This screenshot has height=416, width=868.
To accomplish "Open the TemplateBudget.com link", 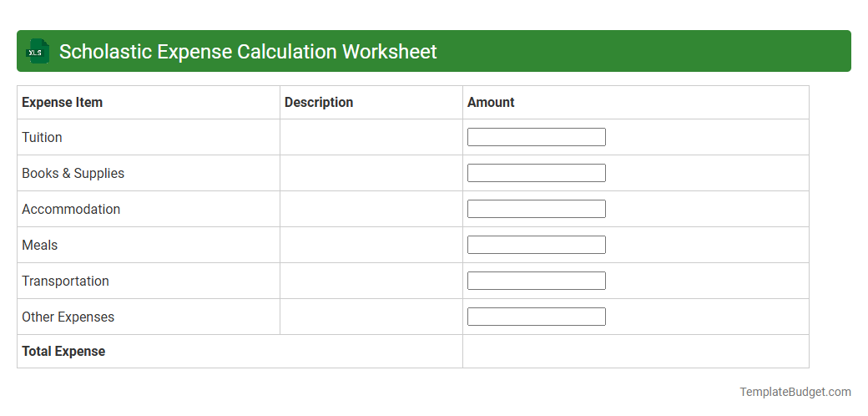I will [795, 392].
